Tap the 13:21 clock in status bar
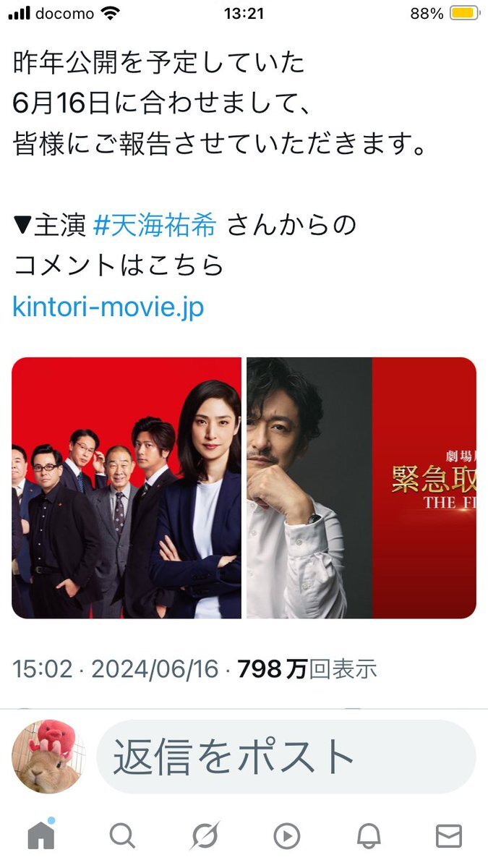 pos(244,13)
